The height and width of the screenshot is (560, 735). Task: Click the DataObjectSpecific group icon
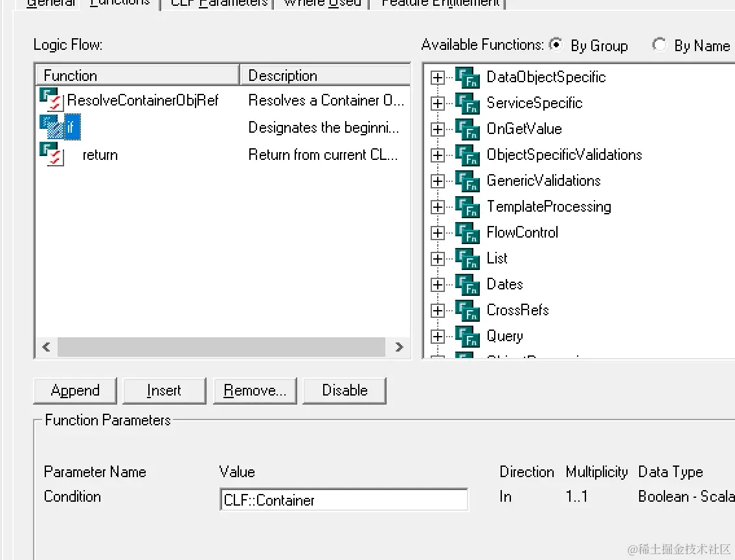[467, 77]
